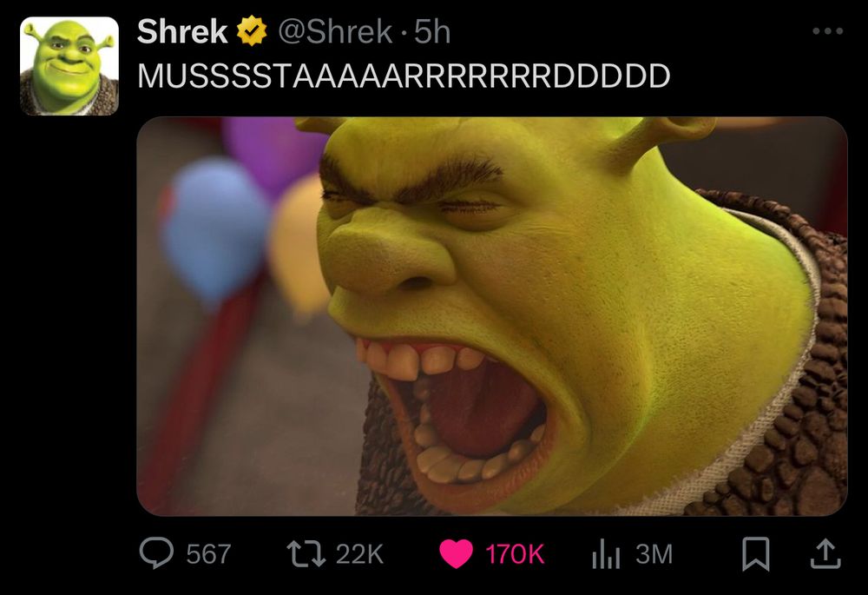Share tweet via upload arrow icon
Screen dimensions: 868x595
[x=825, y=553]
